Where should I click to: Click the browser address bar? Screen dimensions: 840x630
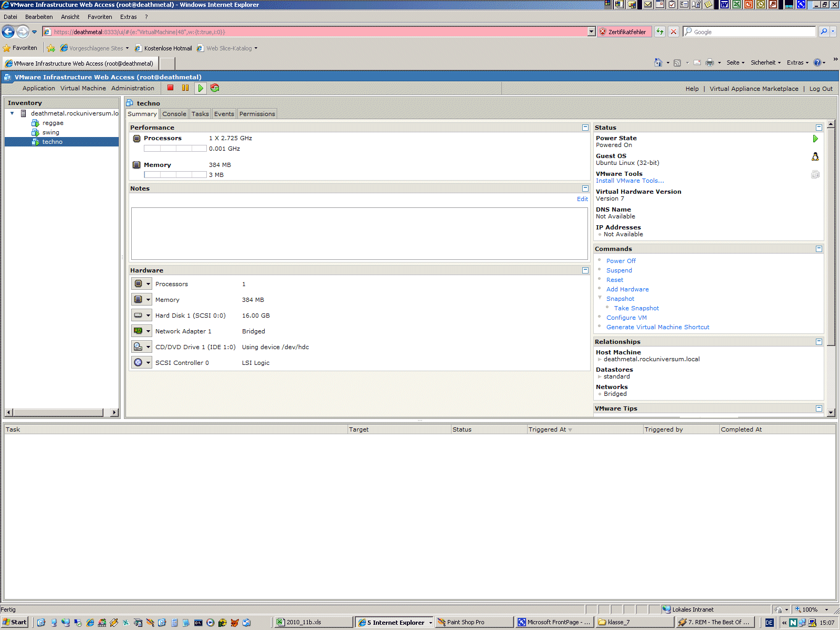click(x=319, y=32)
